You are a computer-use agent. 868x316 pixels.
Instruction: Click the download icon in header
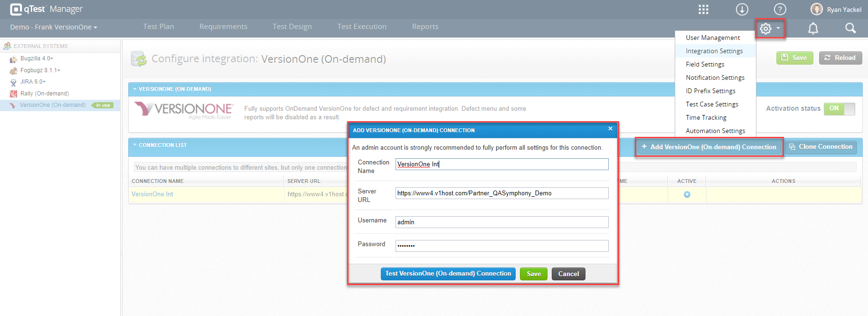click(x=742, y=10)
